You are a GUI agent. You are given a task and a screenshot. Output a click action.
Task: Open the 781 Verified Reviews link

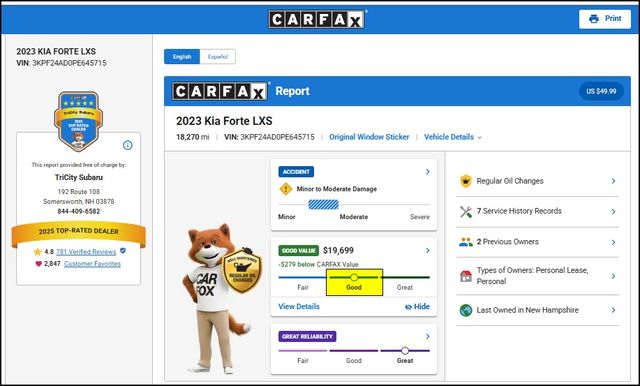[86, 252]
